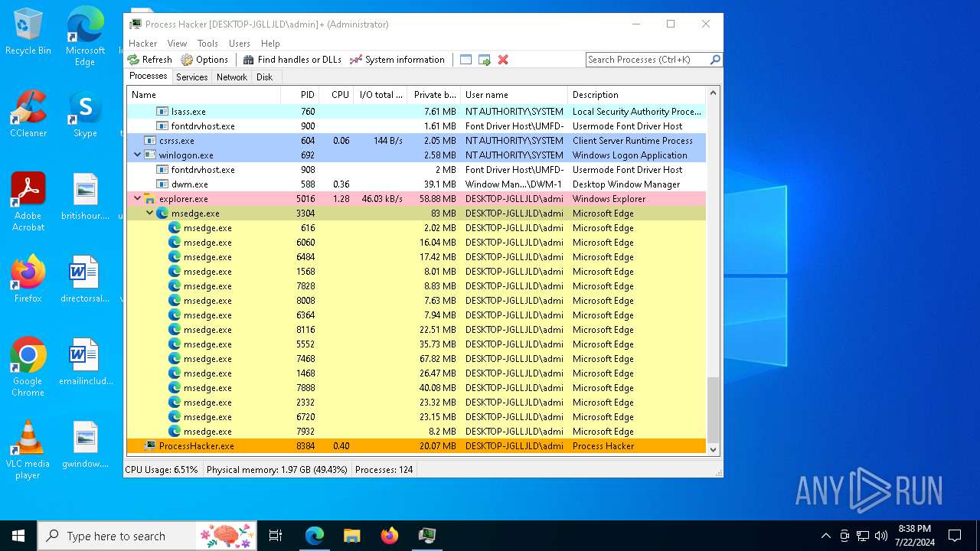
Task: Sort by the PID column header
Action: coord(299,95)
